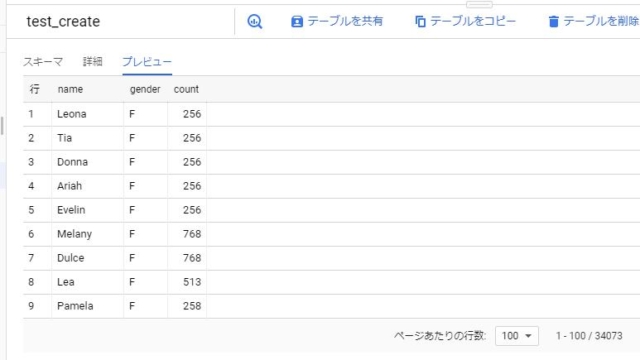The image size is (640, 360).
Task: Click dropdown arrow next to 100
Action: 528,336
